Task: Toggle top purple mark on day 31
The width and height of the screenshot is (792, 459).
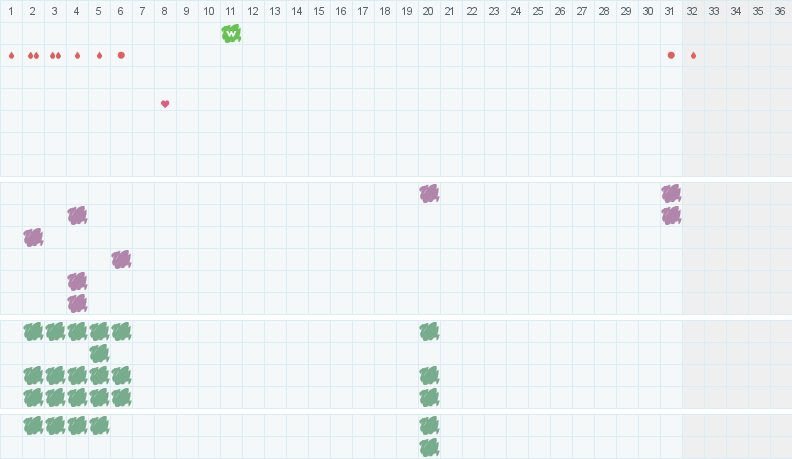Action: pyautogui.click(x=671, y=193)
